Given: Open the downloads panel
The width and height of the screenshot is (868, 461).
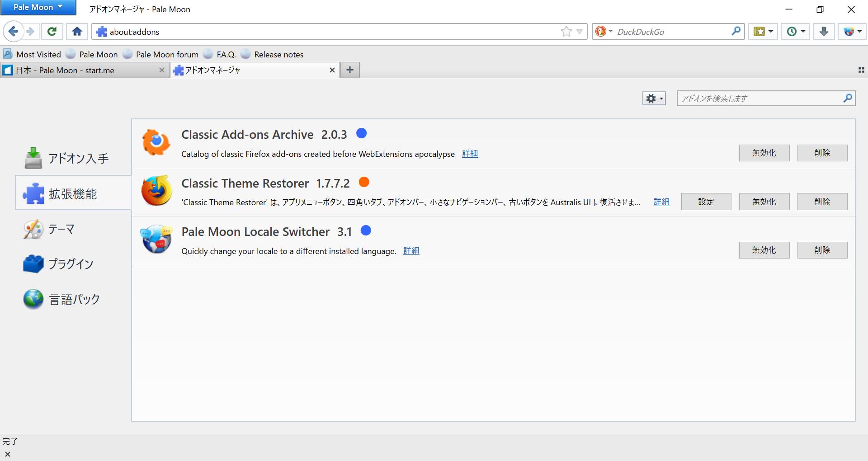Looking at the screenshot, I should click(x=824, y=32).
